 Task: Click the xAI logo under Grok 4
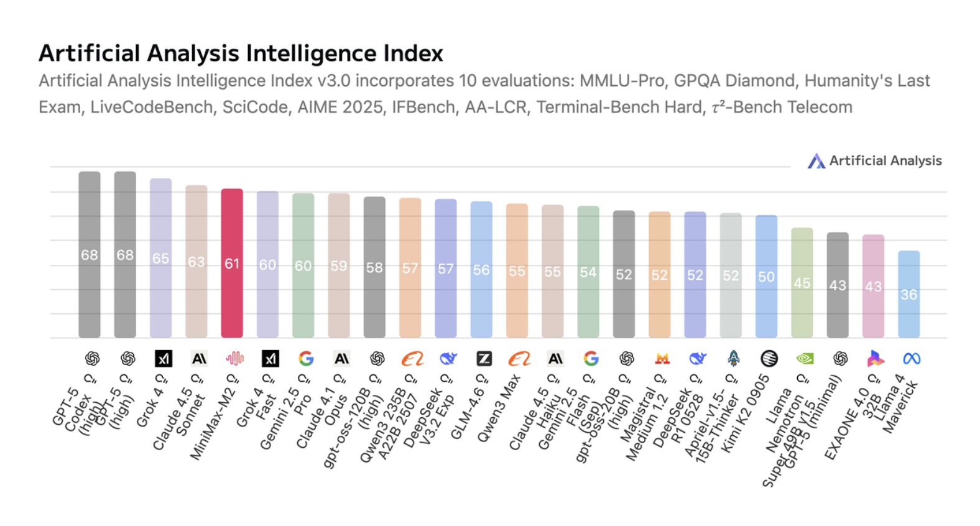163,359
